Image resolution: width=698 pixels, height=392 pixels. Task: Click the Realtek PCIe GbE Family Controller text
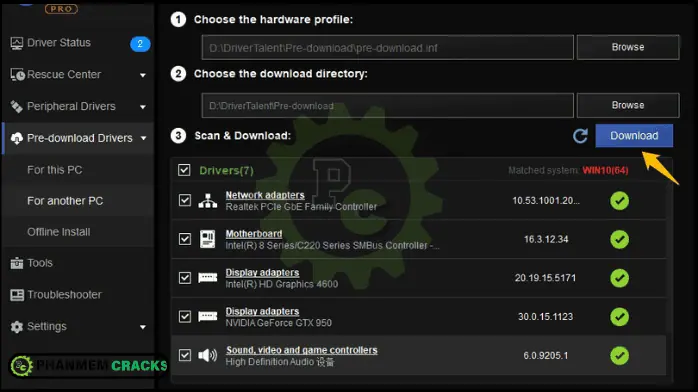[x=301, y=207]
